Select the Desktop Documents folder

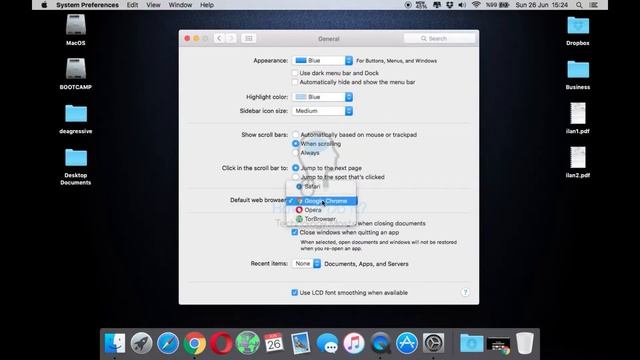pos(76,167)
